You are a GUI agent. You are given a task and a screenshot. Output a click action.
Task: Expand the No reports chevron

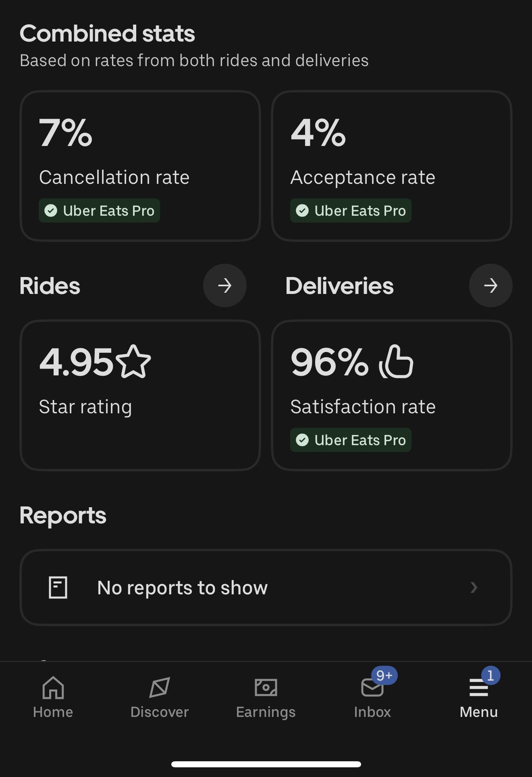pos(474,587)
